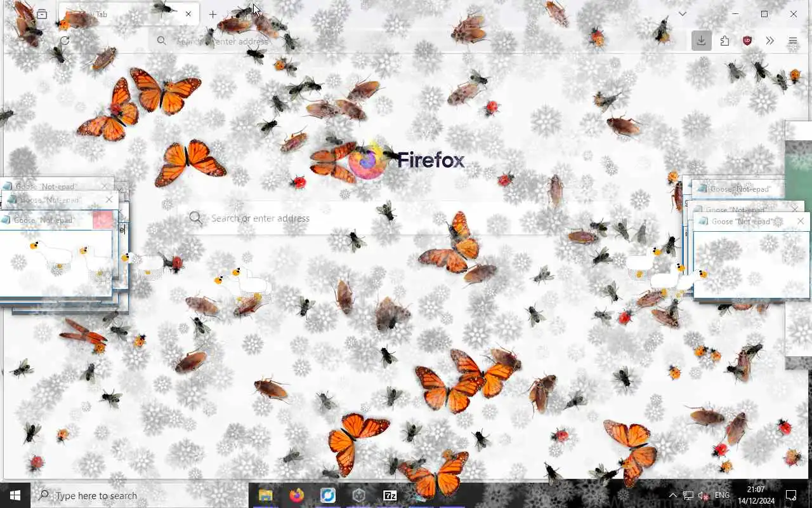Click the taskbar Type here to search box
The image size is (812, 508).
[x=138, y=495]
